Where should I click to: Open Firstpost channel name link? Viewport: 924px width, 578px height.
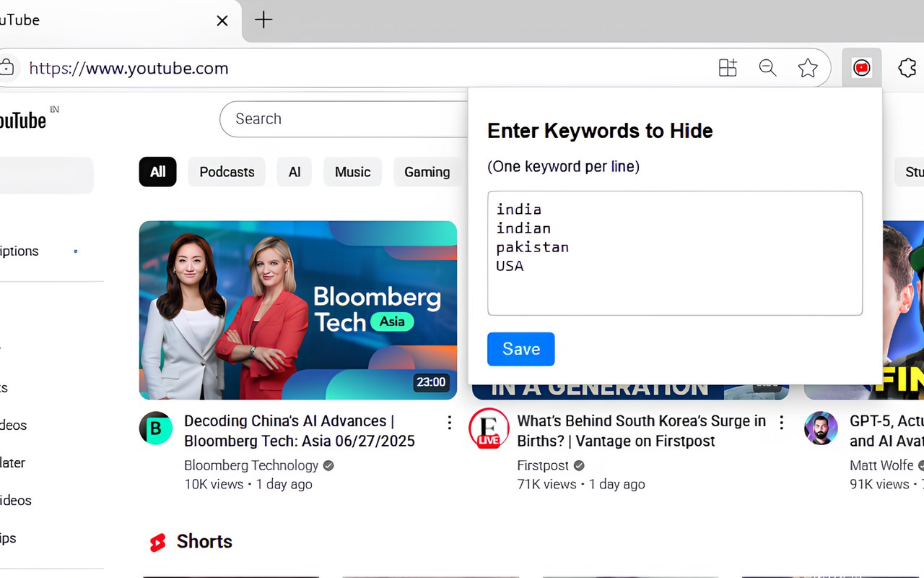[x=543, y=465]
